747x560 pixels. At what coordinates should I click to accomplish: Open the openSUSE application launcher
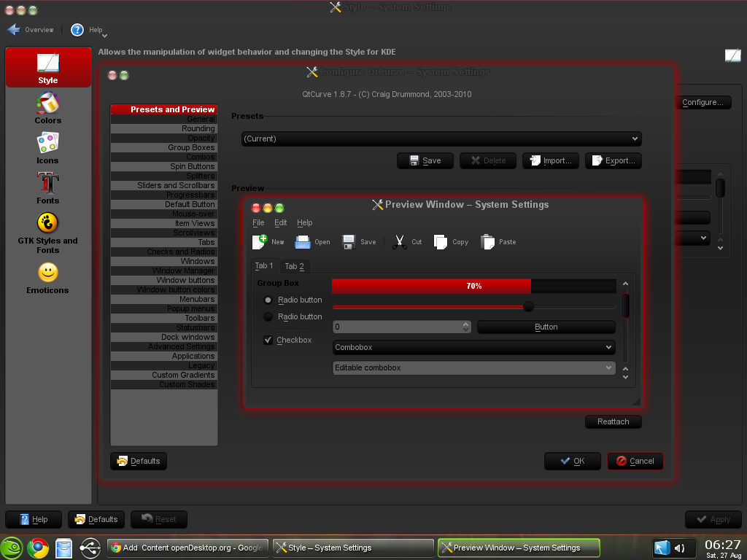[12, 548]
